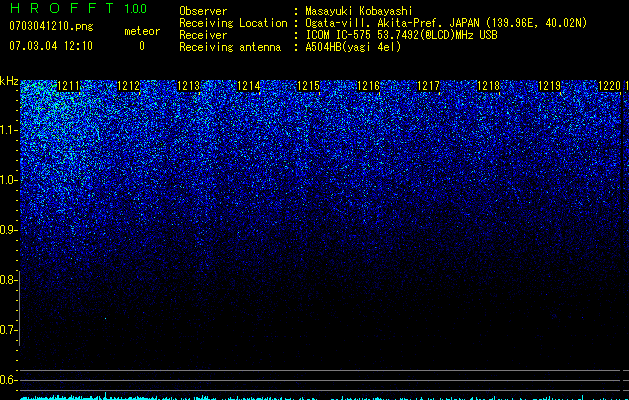Click the A504HB(yagi 4el) antenna text
The height and width of the screenshot is (400, 629).
(x=353, y=47)
